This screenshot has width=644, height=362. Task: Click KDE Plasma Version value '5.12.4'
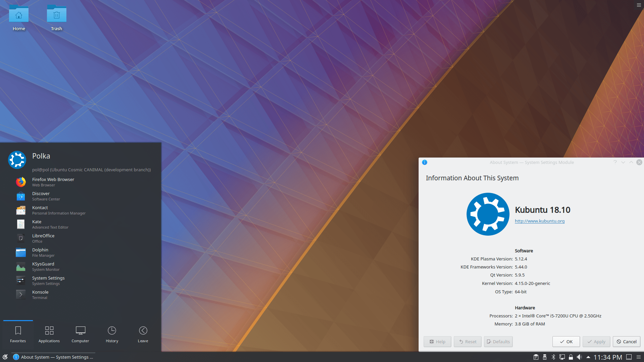(521, 259)
